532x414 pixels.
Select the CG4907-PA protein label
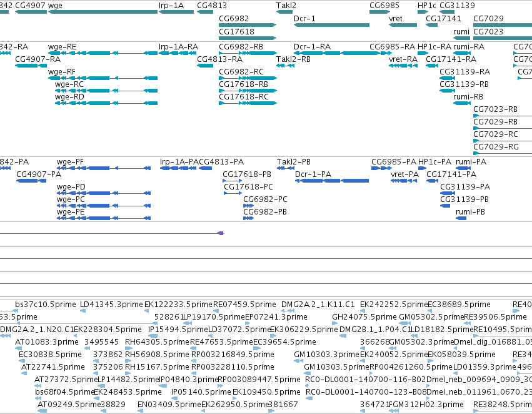[x=39, y=174]
